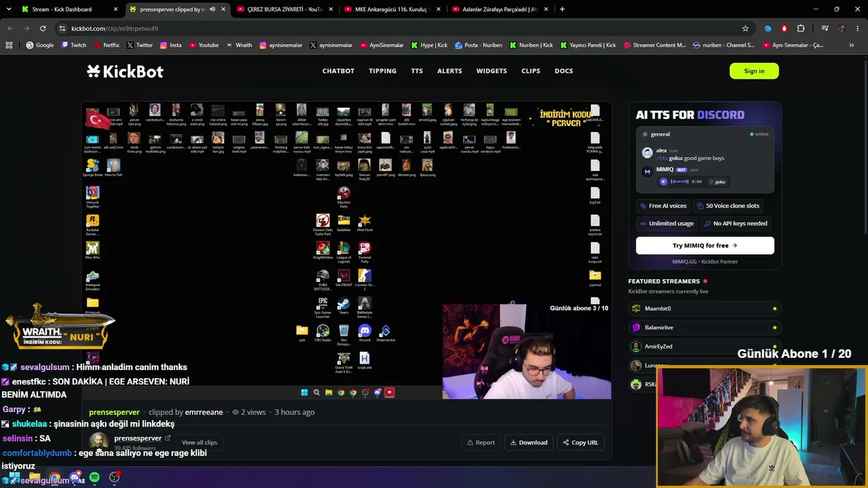
Task: Click the Epic Games Launcher icon in clip
Action: 323,307
